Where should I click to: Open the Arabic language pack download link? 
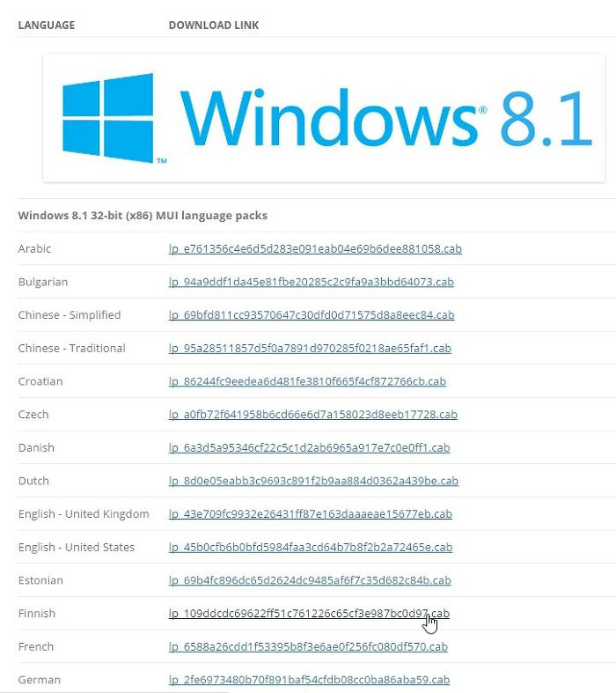point(315,249)
